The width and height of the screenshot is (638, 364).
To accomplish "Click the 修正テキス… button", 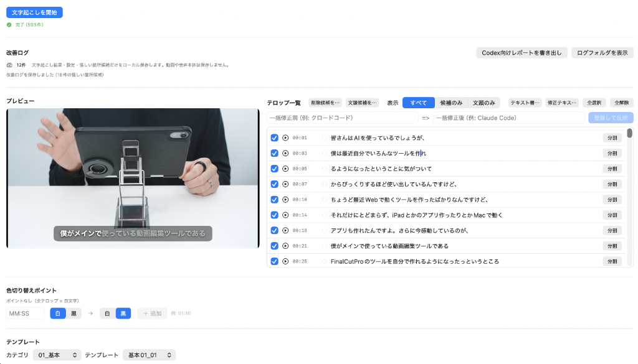I will point(562,103).
